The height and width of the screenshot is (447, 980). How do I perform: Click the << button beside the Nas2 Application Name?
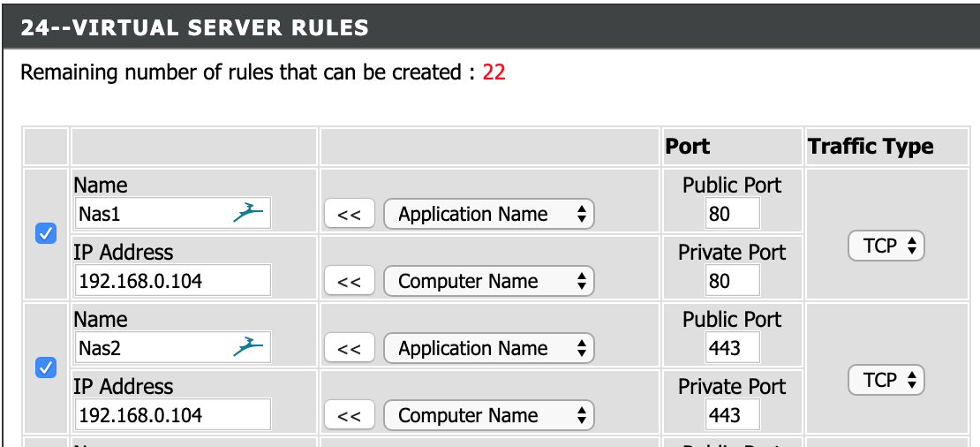[x=350, y=348]
